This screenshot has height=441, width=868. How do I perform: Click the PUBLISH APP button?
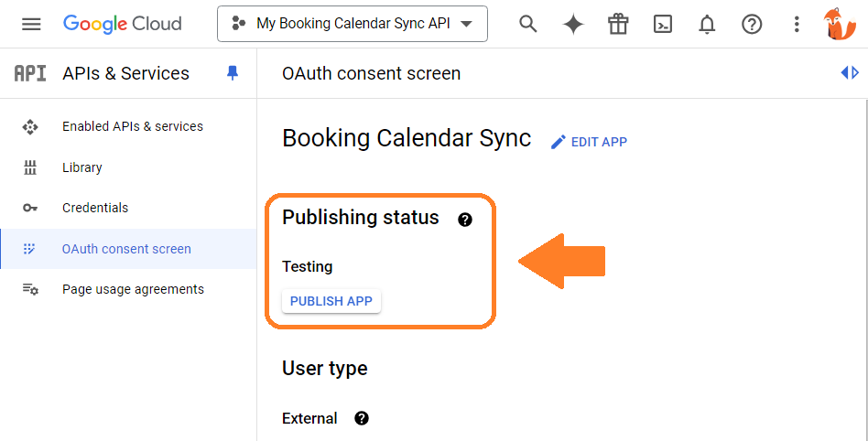pyautogui.click(x=331, y=302)
